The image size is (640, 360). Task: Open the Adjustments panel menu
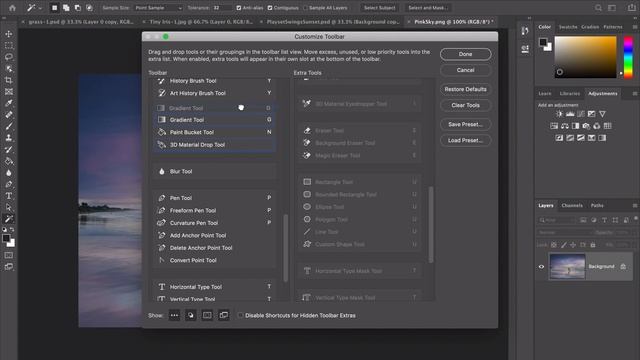coord(635,93)
